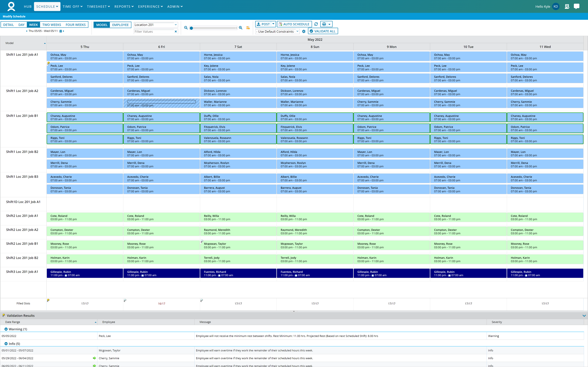Screen dimensions: 588x367
Task: Switch to the TWO WEEKS view tab
Action: [52, 25]
